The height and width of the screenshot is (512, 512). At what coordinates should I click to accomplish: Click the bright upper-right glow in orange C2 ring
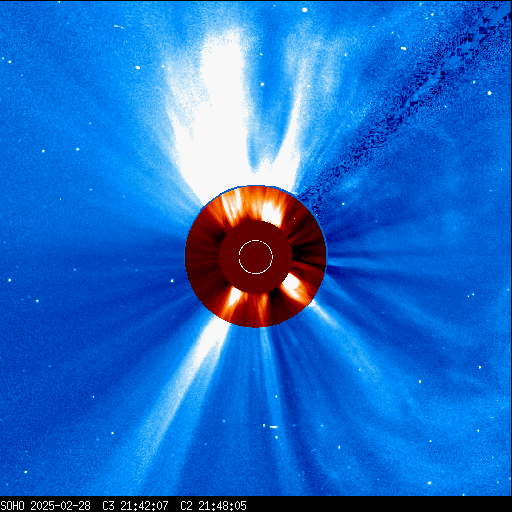coord(272,211)
